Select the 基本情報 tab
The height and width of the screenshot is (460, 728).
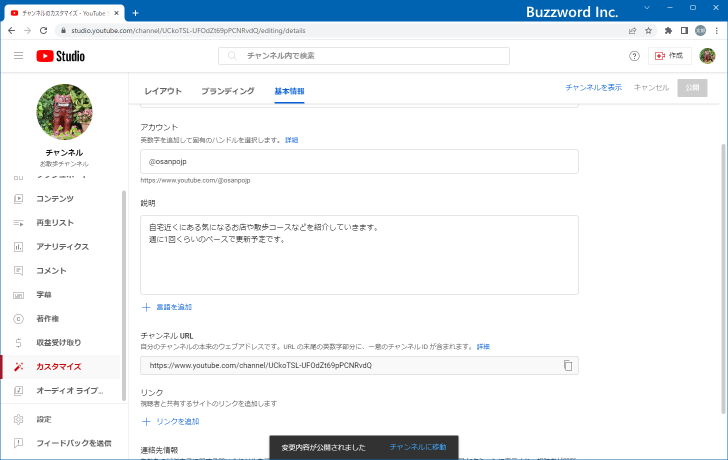pyautogui.click(x=289, y=91)
